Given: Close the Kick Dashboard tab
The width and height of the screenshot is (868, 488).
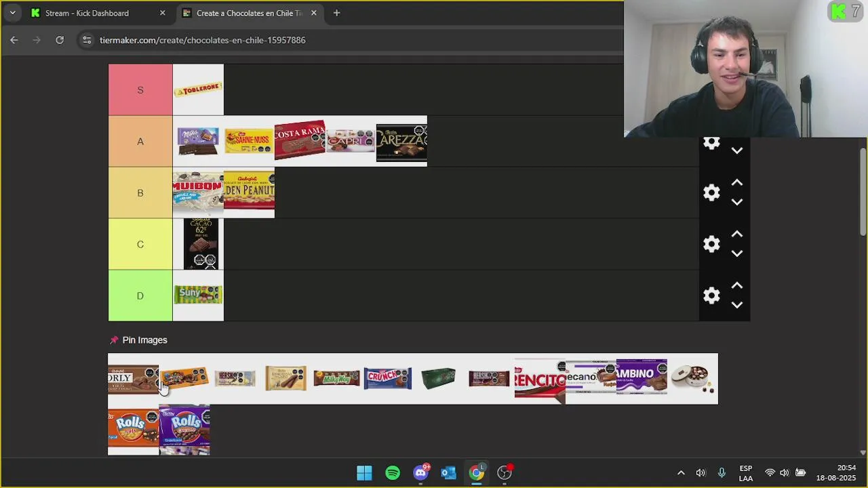Looking at the screenshot, I should (x=162, y=13).
